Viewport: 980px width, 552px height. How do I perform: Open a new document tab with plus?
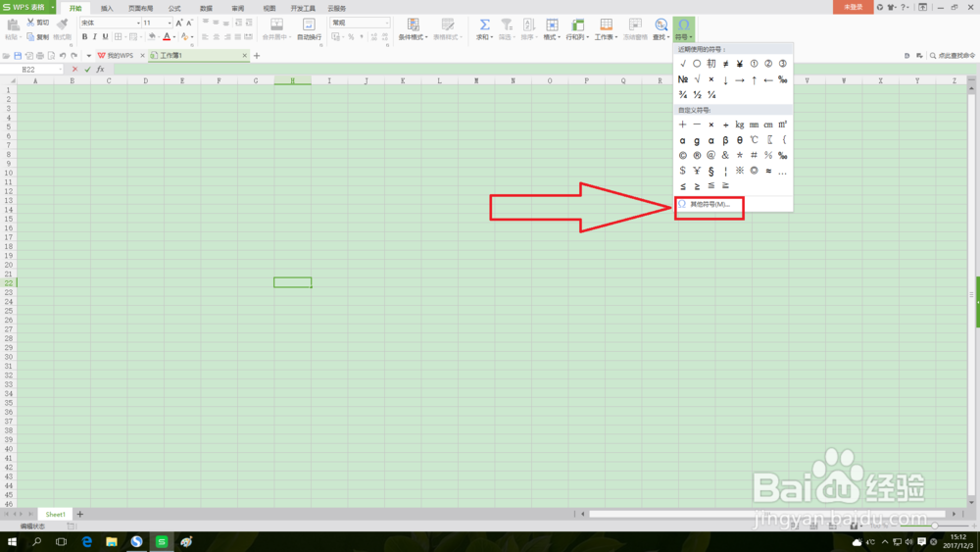click(256, 56)
